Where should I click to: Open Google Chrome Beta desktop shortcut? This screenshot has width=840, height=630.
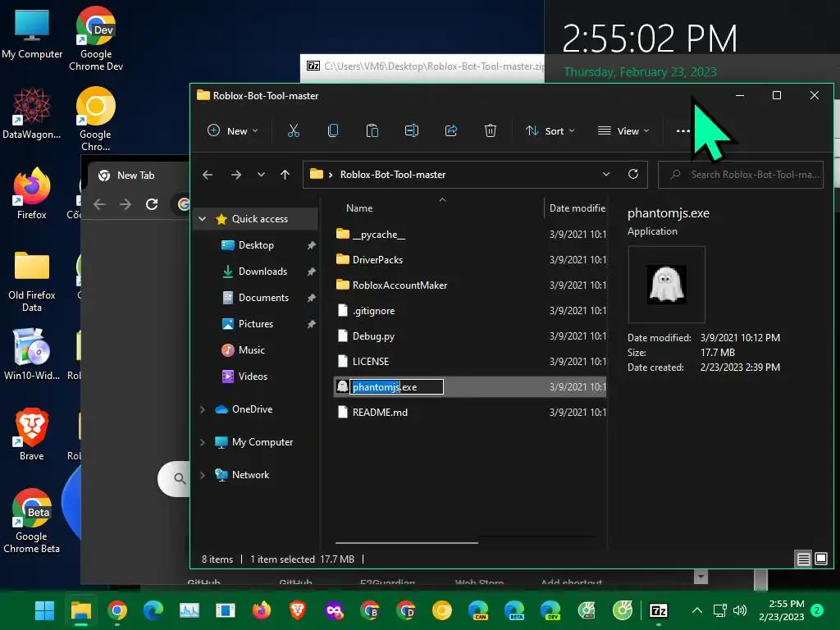pyautogui.click(x=32, y=521)
